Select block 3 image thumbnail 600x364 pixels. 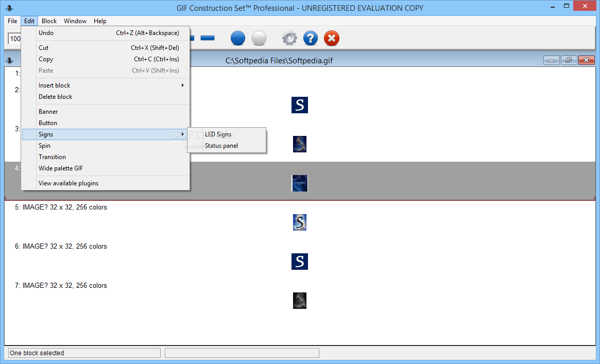pos(300,144)
